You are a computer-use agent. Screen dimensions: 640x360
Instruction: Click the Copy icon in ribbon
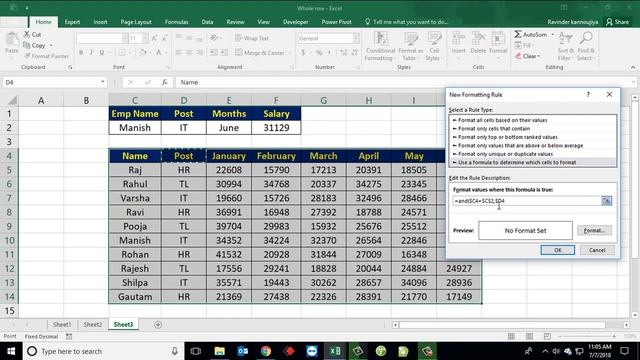[27, 45]
